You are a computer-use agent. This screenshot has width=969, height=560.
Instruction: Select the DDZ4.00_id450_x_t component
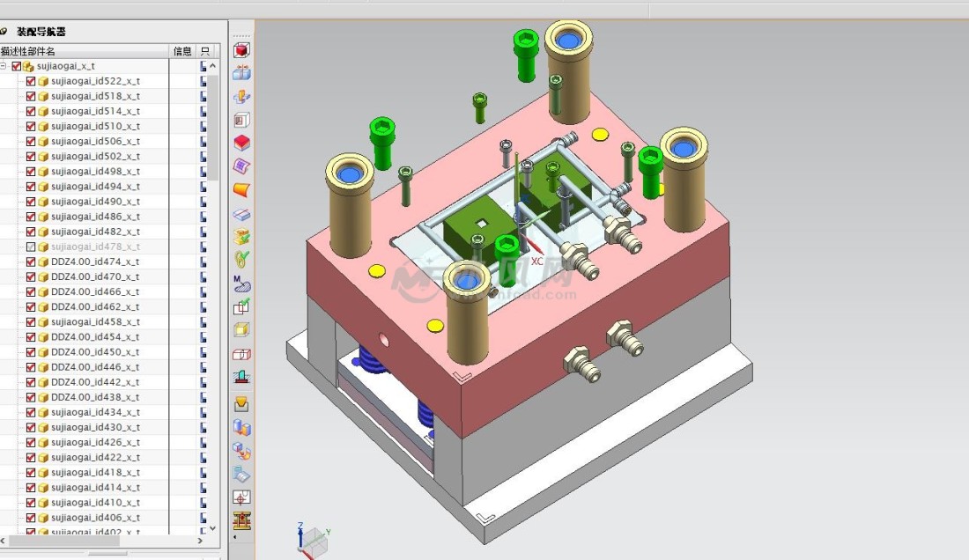[x=94, y=352]
